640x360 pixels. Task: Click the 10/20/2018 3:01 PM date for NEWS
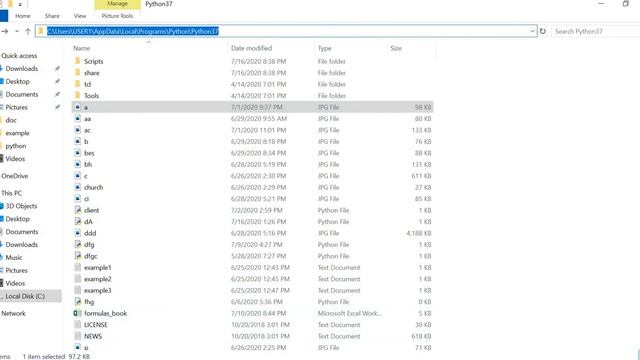tap(260, 336)
